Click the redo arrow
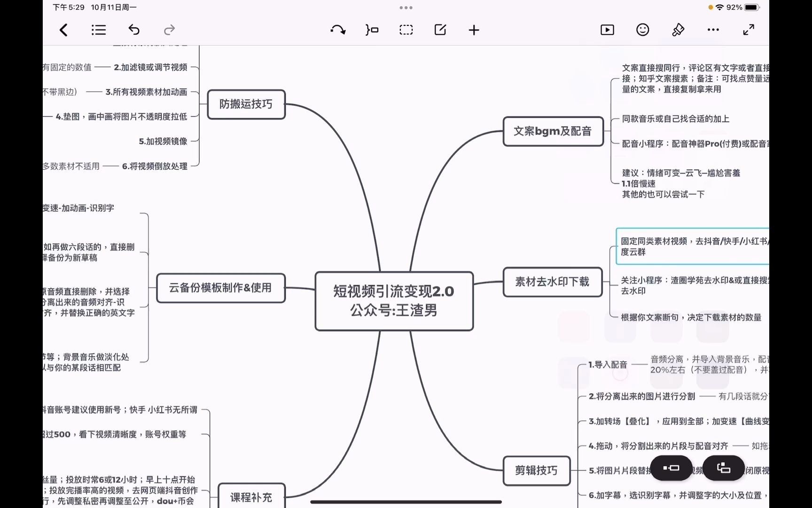 coord(169,30)
